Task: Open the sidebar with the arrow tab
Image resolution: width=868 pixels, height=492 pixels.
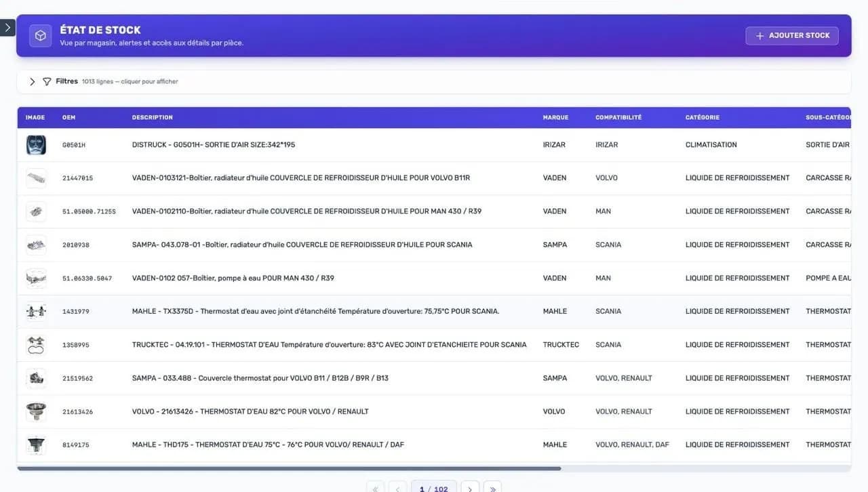Action: pos(7,28)
